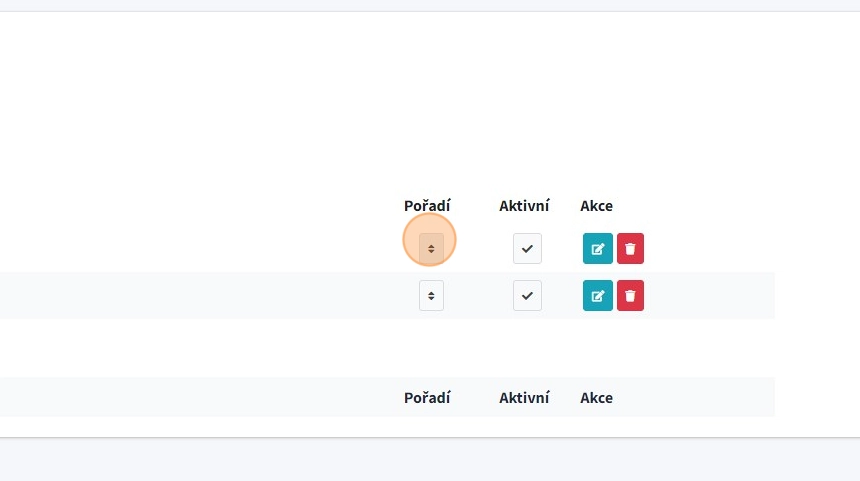
Task: Click the shaded table footer row
Action: coord(200,398)
